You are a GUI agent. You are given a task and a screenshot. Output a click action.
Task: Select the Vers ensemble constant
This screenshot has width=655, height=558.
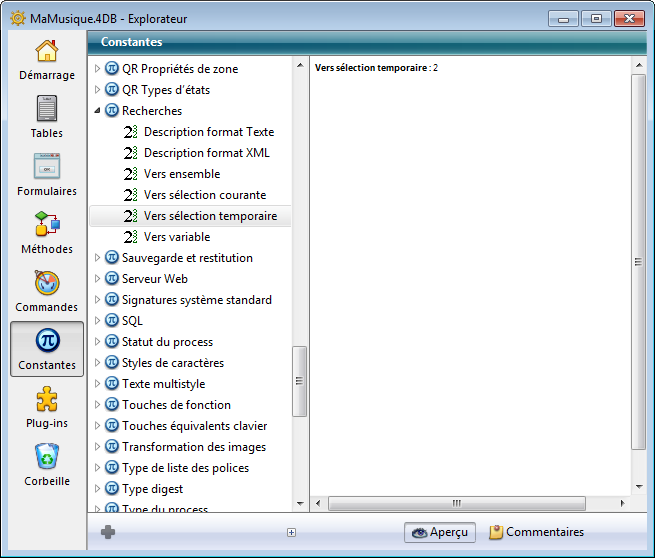(x=181, y=174)
